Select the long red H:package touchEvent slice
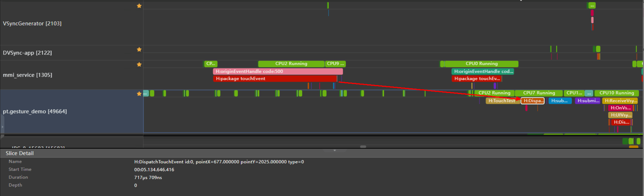644x196 pixels. (x=275, y=79)
